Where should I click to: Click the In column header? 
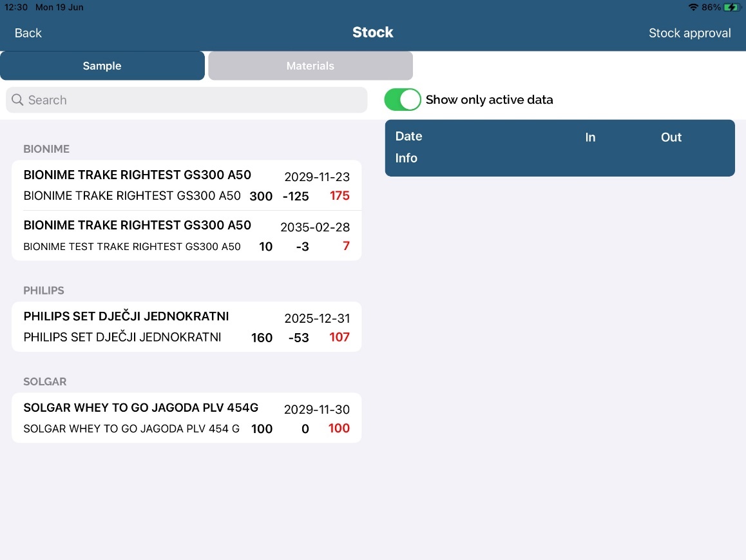click(x=590, y=137)
